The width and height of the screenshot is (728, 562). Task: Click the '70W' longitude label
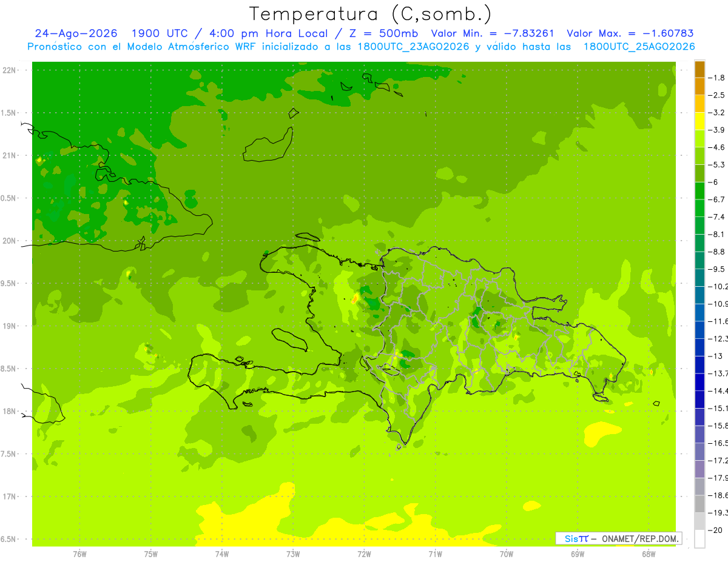[507, 554]
